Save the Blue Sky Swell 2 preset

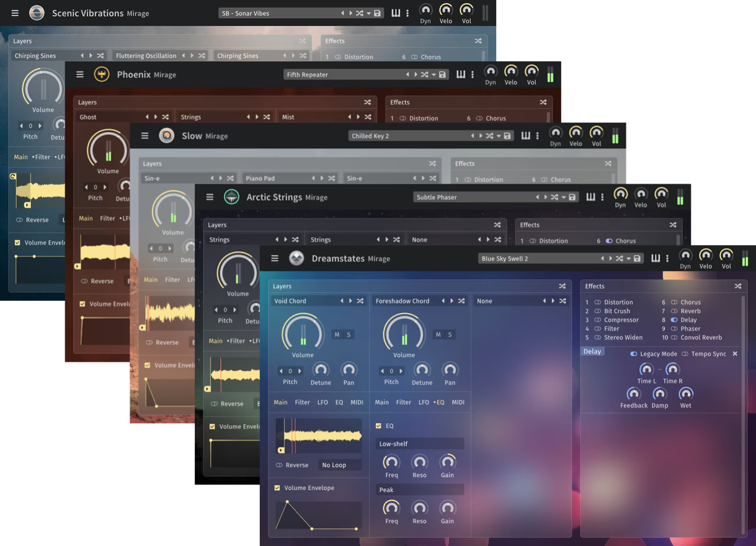(637, 259)
